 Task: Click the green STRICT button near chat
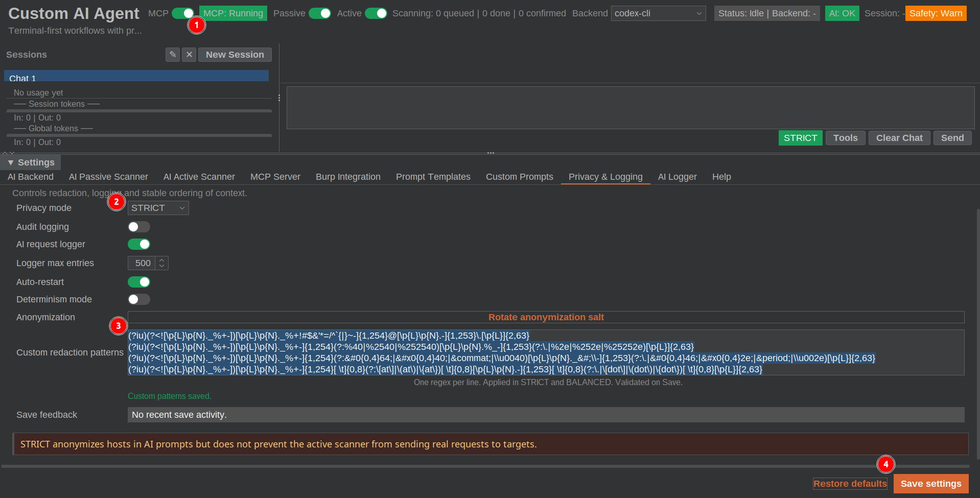point(800,138)
